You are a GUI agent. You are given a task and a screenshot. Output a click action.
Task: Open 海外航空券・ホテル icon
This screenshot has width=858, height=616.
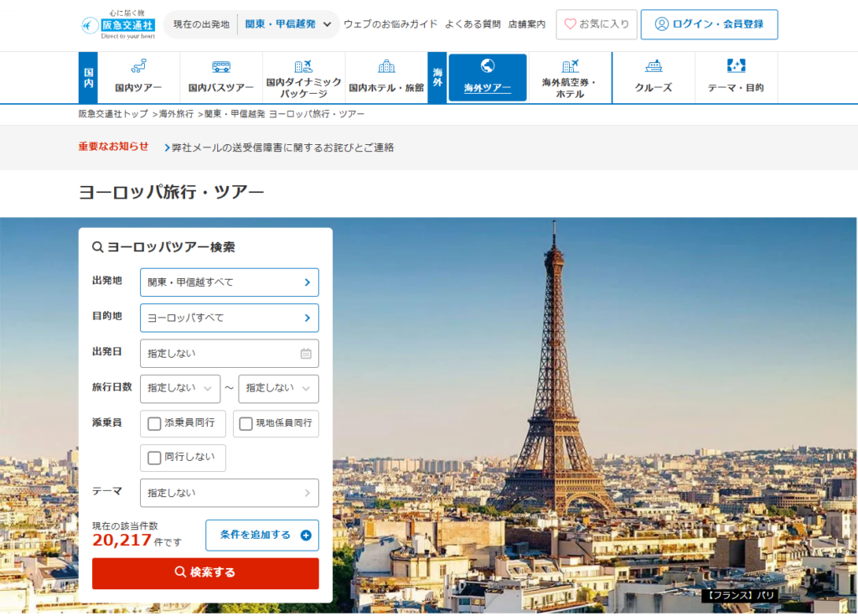pos(570,66)
